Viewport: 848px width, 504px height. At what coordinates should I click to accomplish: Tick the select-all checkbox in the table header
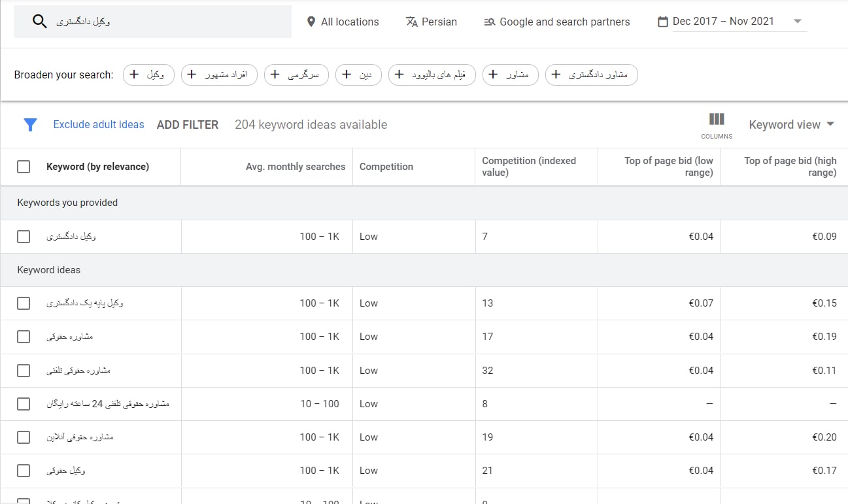(x=24, y=167)
